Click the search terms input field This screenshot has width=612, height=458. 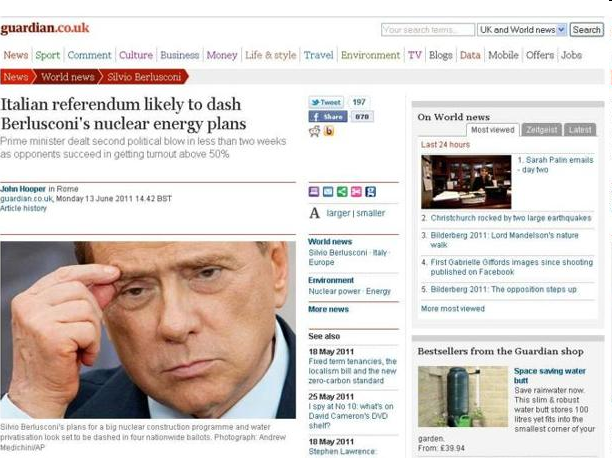click(428, 30)
